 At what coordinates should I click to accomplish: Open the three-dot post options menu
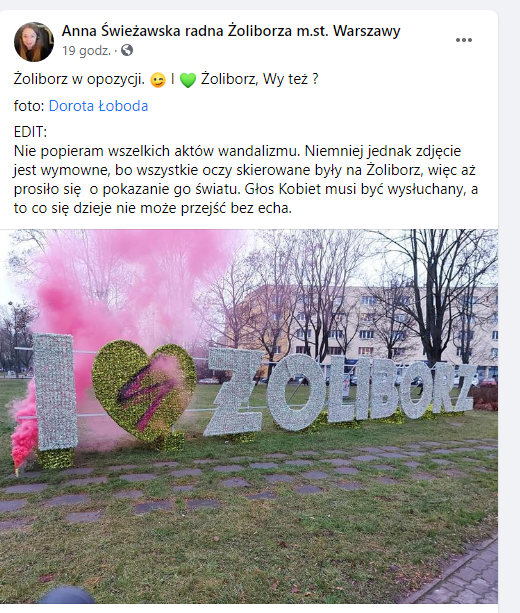[464, 40]
